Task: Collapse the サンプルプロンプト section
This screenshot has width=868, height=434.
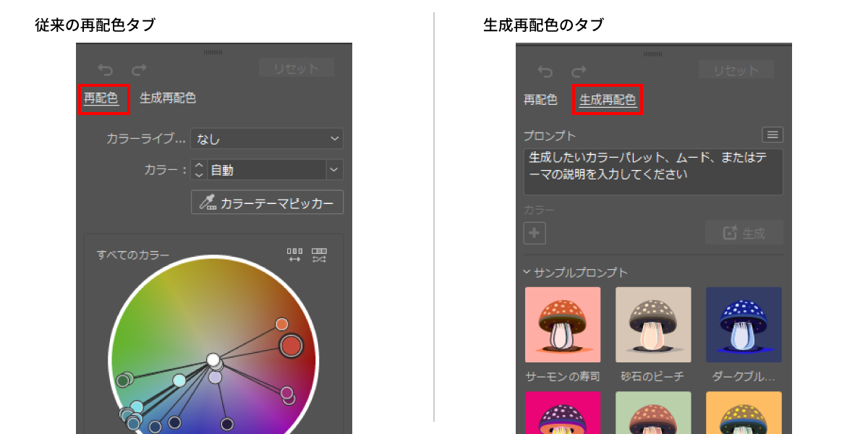Action: 527,273
